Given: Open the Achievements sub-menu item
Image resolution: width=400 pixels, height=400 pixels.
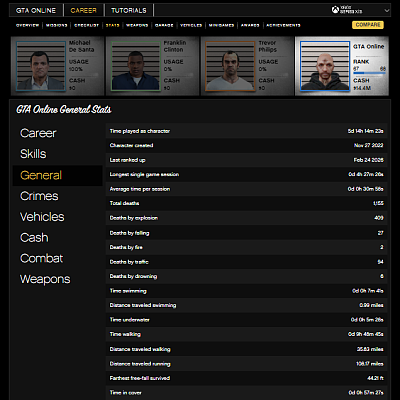Looking at the screenshot, I should tap(283, 25).
